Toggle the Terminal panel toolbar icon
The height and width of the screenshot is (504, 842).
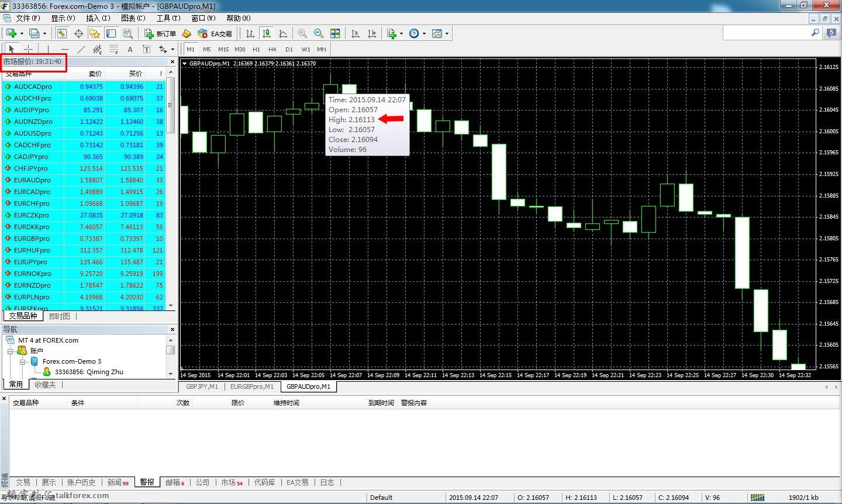point(111,33)
